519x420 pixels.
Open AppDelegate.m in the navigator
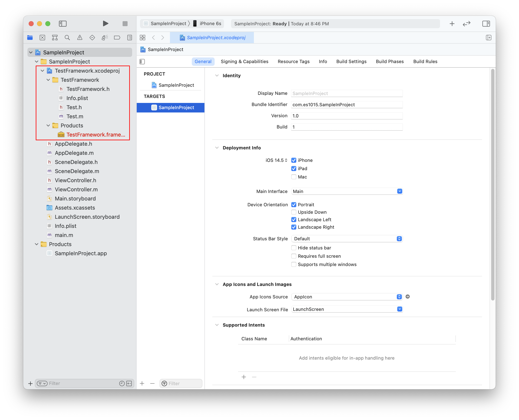coord(74,153)
